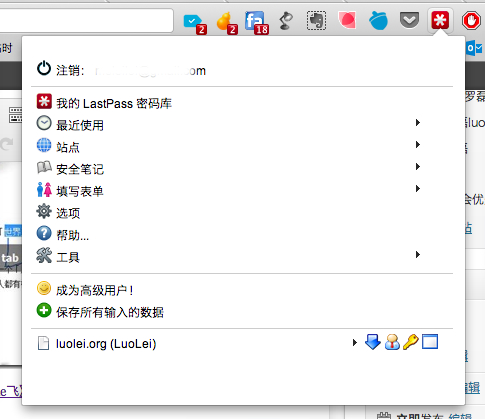Open the blue tag checkmark extension
Image resolution: width=485 pixels, height=419 pixels.
pos(195,24)
